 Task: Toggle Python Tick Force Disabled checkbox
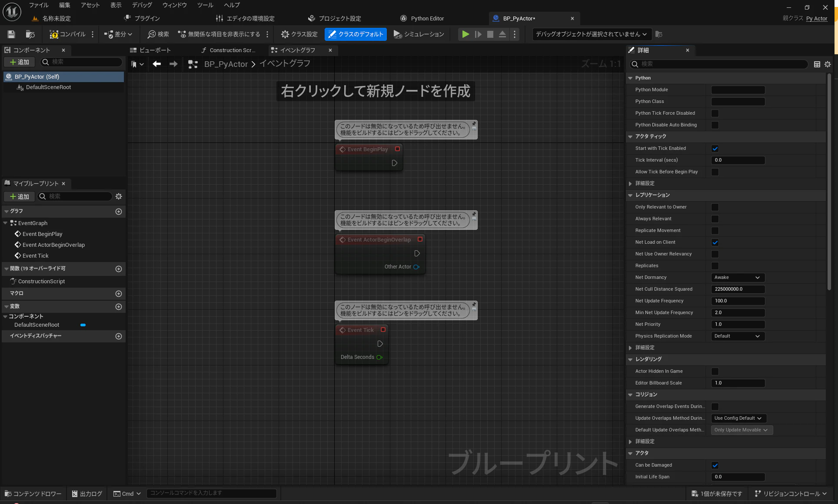pos(715,113)
